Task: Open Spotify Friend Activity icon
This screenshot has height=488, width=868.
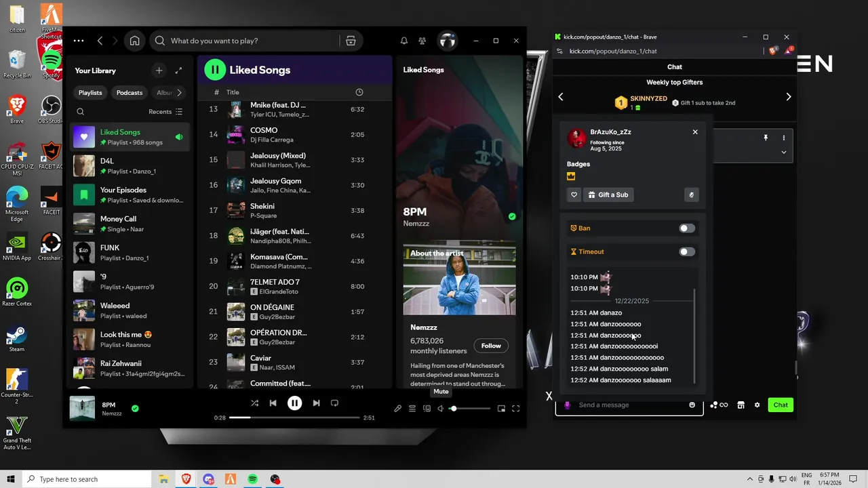Action: point(422,41)
